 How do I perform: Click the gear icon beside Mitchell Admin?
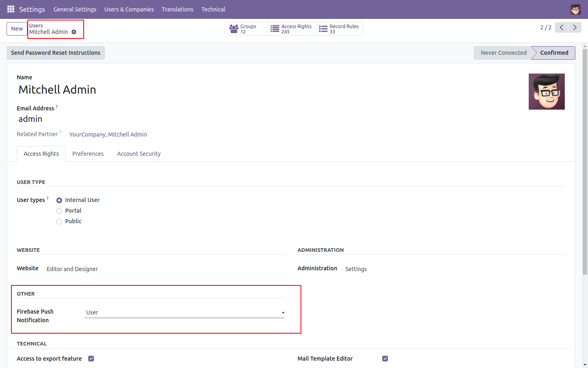click(74, 32)
